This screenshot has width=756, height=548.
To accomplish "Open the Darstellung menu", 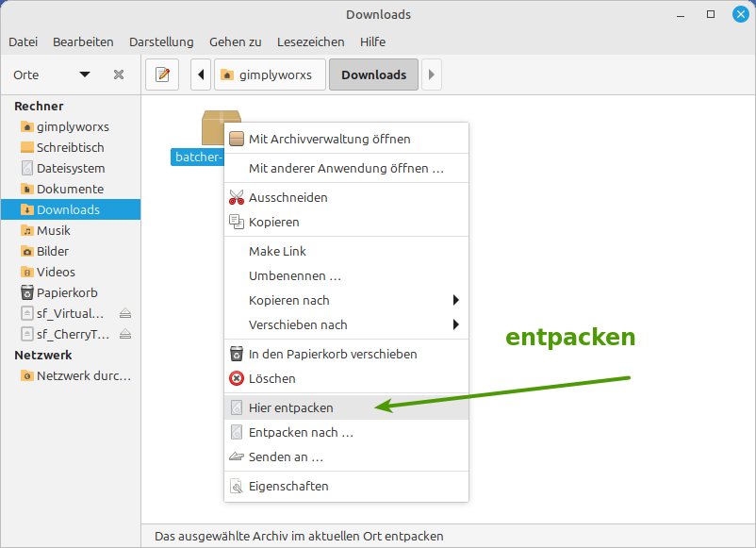I will coord(161,42).
